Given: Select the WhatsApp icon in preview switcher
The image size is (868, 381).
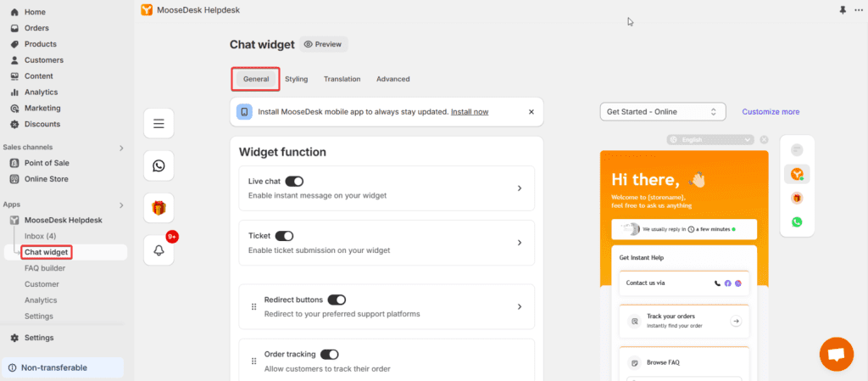Looking at the screenshot, I should 797,222.
